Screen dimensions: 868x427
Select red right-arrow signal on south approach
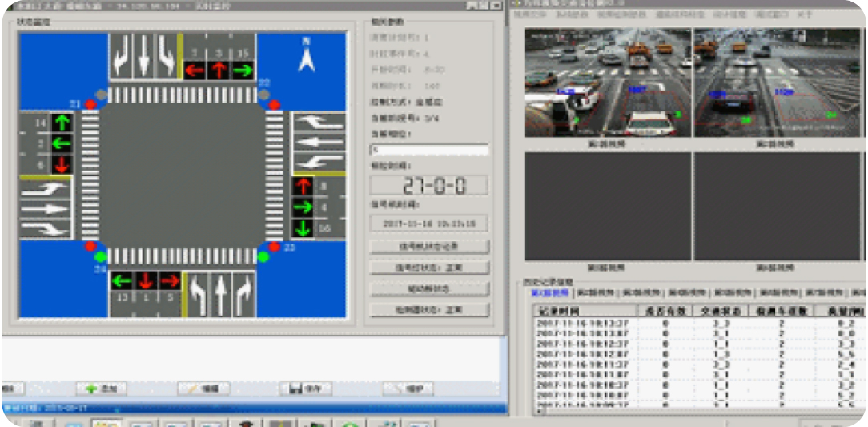[169, 281]
